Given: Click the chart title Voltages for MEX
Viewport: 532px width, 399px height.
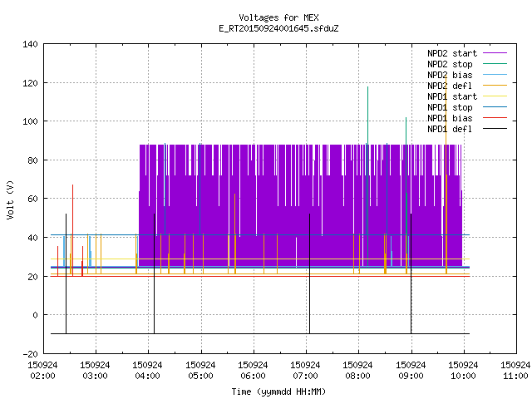Looking at the screenshot, I should point(278,17).
